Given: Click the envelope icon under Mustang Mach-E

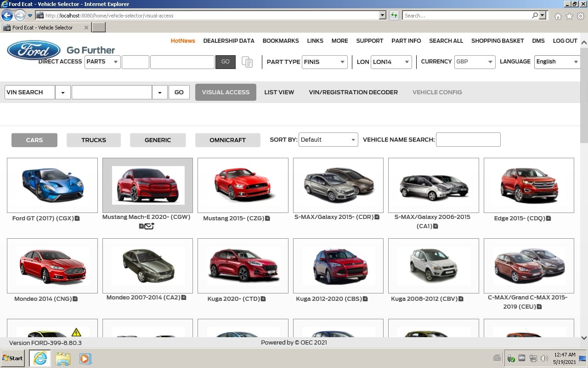Looking at the screenshot, I should pos(149,226).
